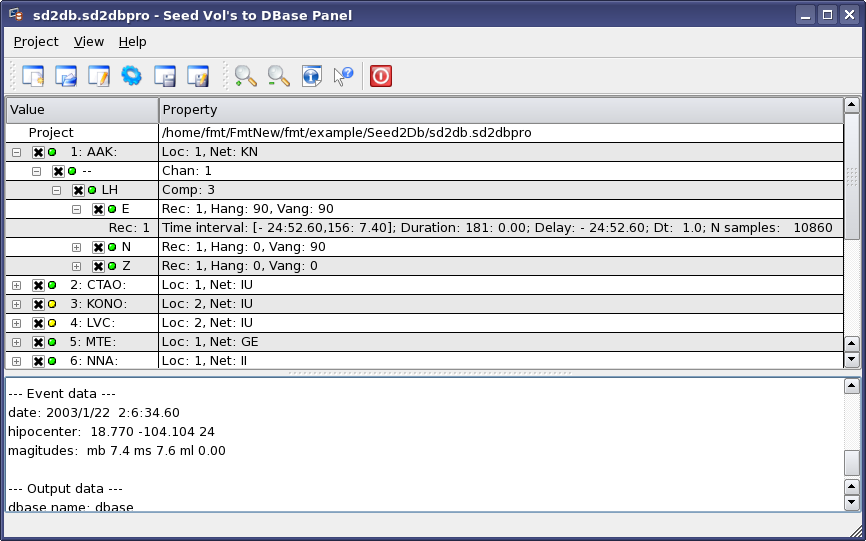Viewport: 866px width, 541px height.
Task: Zoom in with the green plus magnifier
Action: (x=246, y=76)
